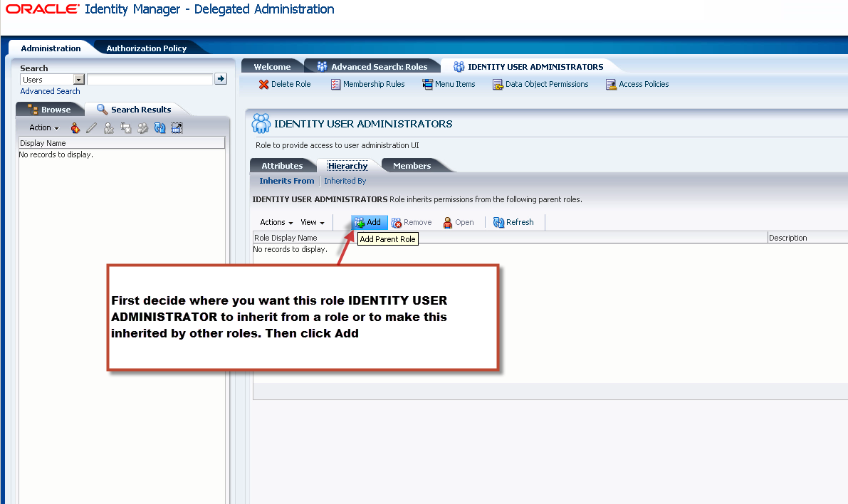Click the pencil edit icon in left toolbar
The width and height of the screenshot is (848, 504).
tap(92, 127)
